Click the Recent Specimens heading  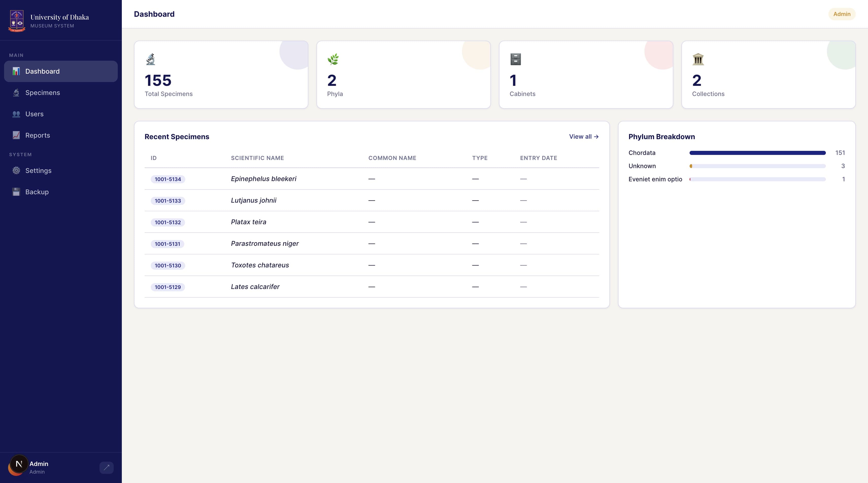click(177, 137)
